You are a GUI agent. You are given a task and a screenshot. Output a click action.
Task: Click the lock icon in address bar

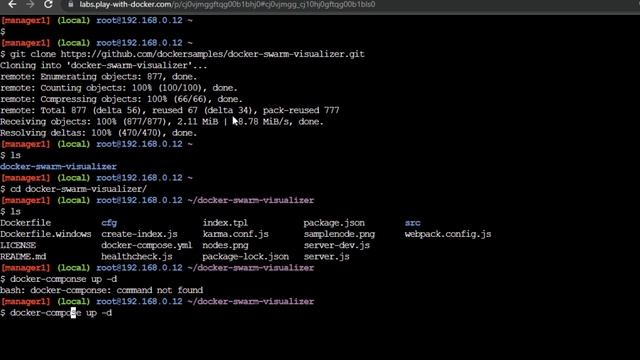point(71,4)
